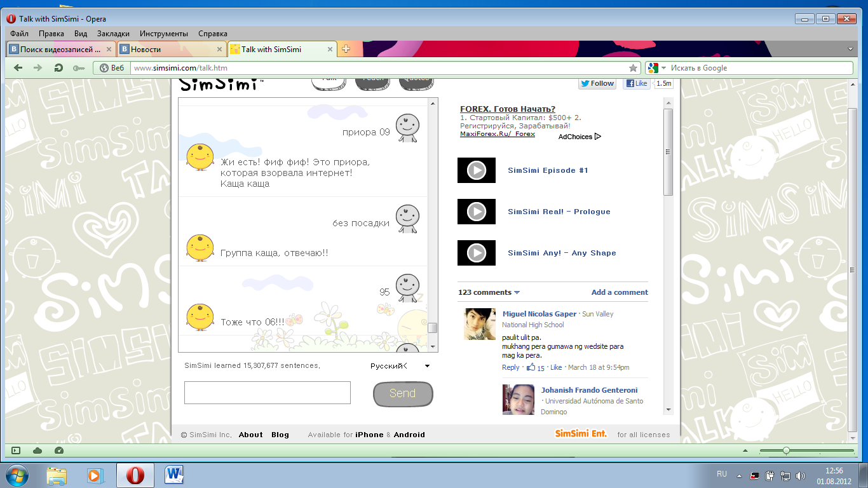Click the thumbs-up icon showing 15 likes
Screen dimensions: 868x488
[x=531, y=367]
